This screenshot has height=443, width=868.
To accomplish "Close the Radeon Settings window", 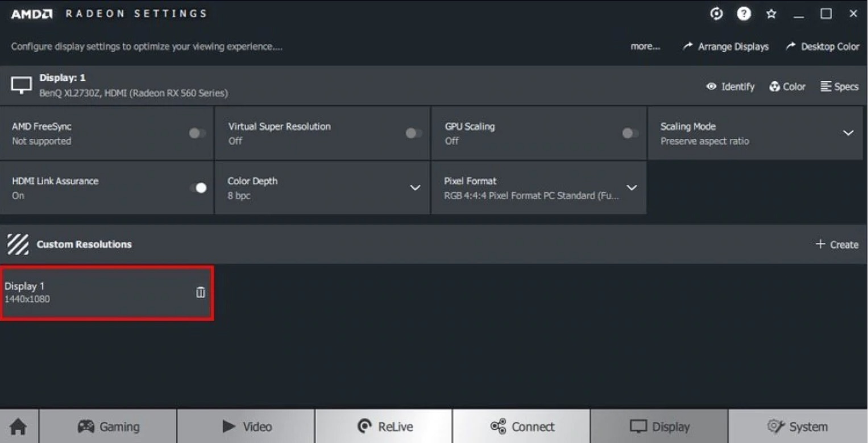I will click(853, 14).
